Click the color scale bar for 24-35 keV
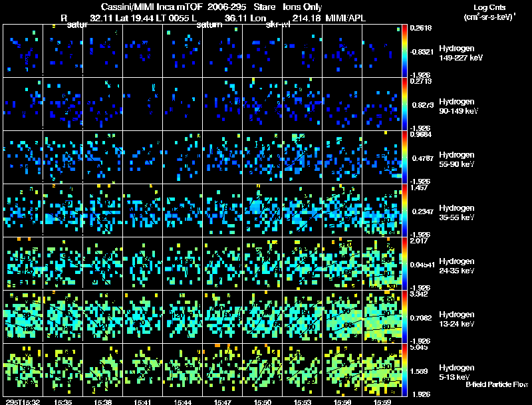This screenshot has width=532, height=405. (x=404, y=264)
